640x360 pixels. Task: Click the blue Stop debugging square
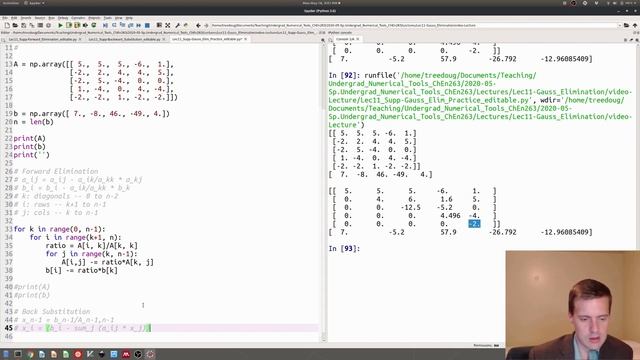147,25
